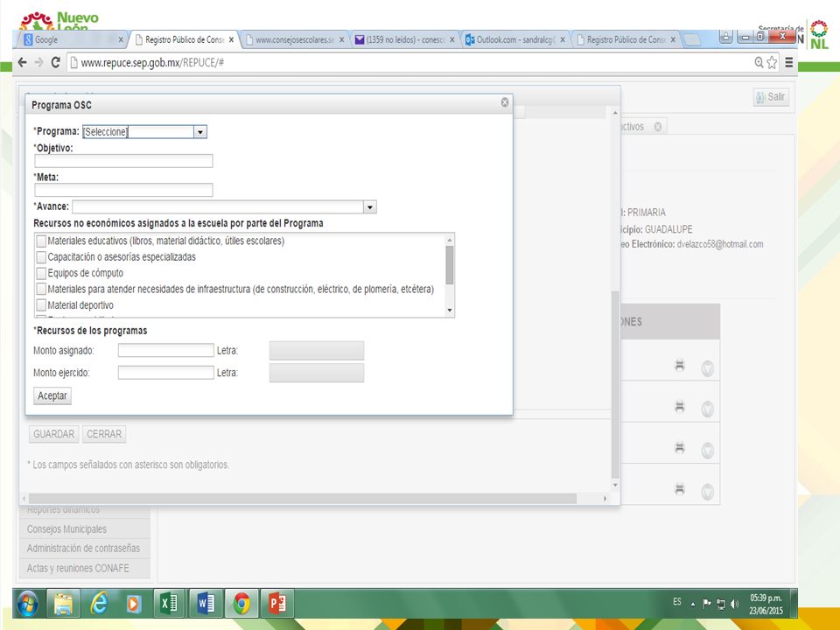
Task: Reload the page
Action: (56, 63)
